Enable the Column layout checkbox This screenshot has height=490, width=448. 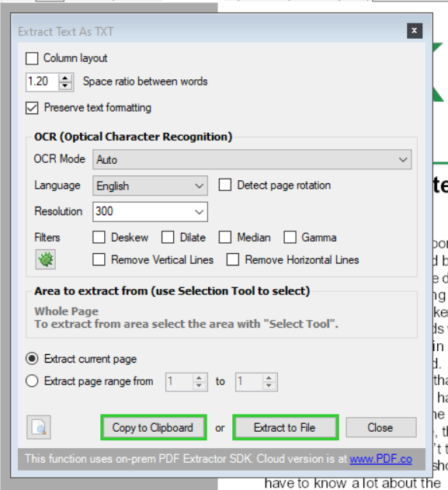[32, 58]
